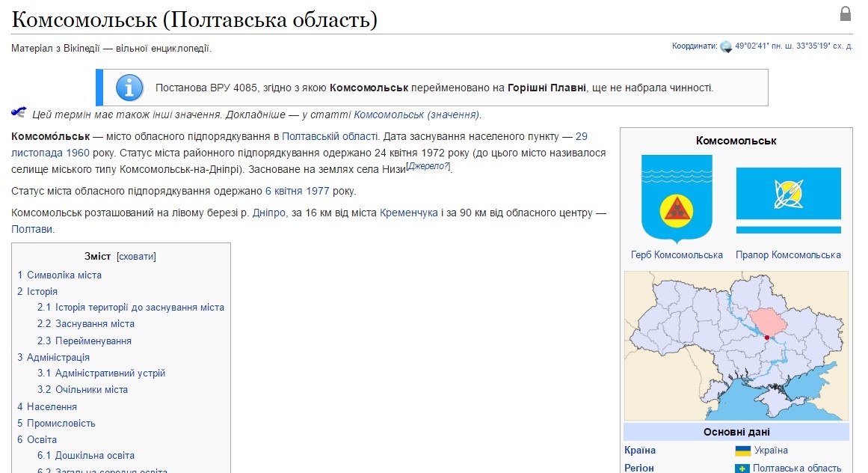Open the 'Кременчука' city link
This screenshot has height=473, width=868.
408,213
